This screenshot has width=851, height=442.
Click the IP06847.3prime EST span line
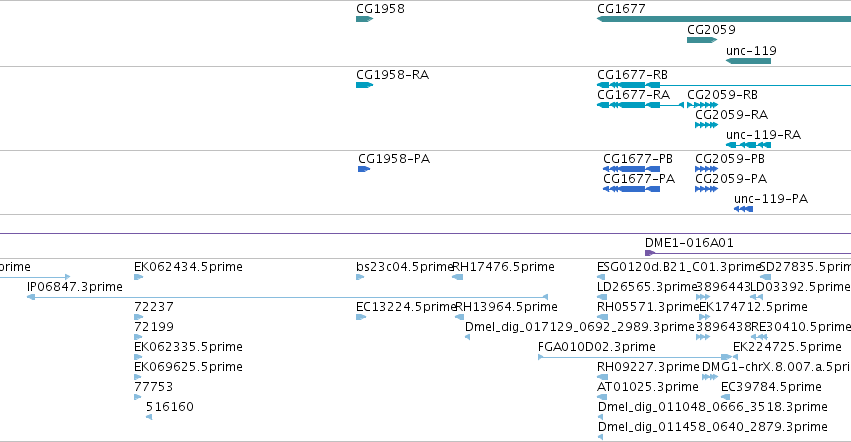click(x=288, y=297)
